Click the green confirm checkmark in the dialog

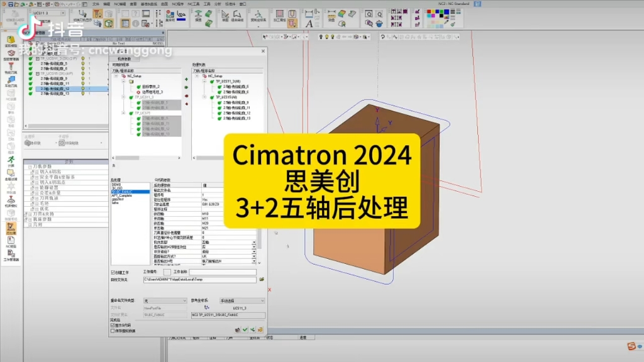click(245, 329)
